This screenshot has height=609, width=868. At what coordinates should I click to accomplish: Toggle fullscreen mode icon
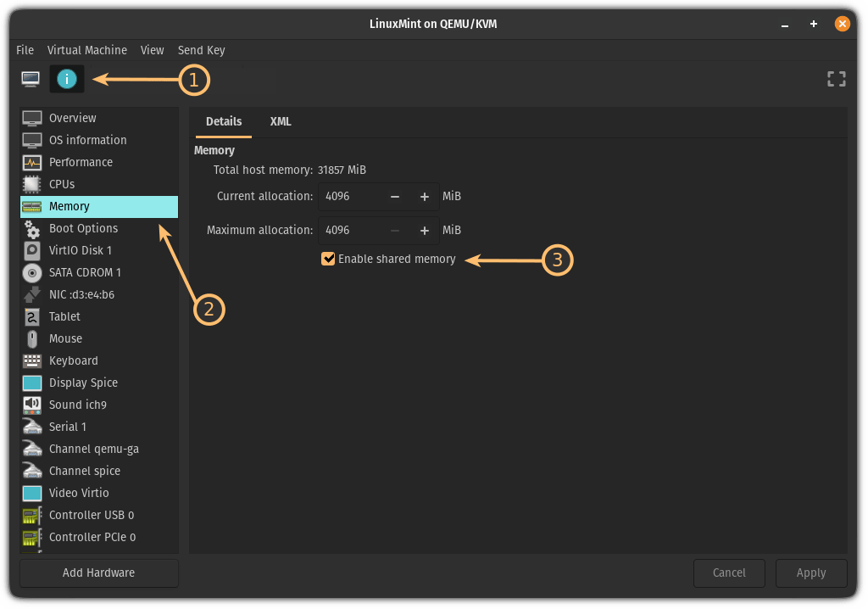pyautogui.click(x=836, y=80)
